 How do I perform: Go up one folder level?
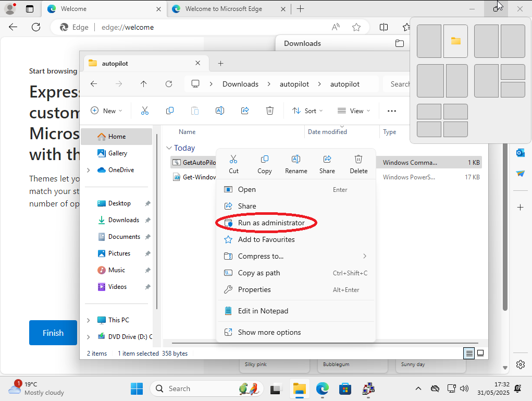[144, 84]
